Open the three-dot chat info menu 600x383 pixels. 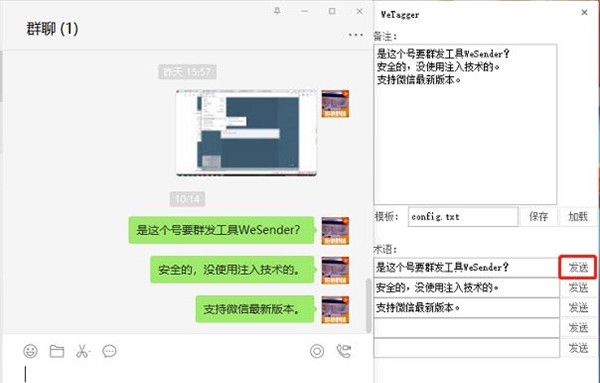[x=355, y=35]
